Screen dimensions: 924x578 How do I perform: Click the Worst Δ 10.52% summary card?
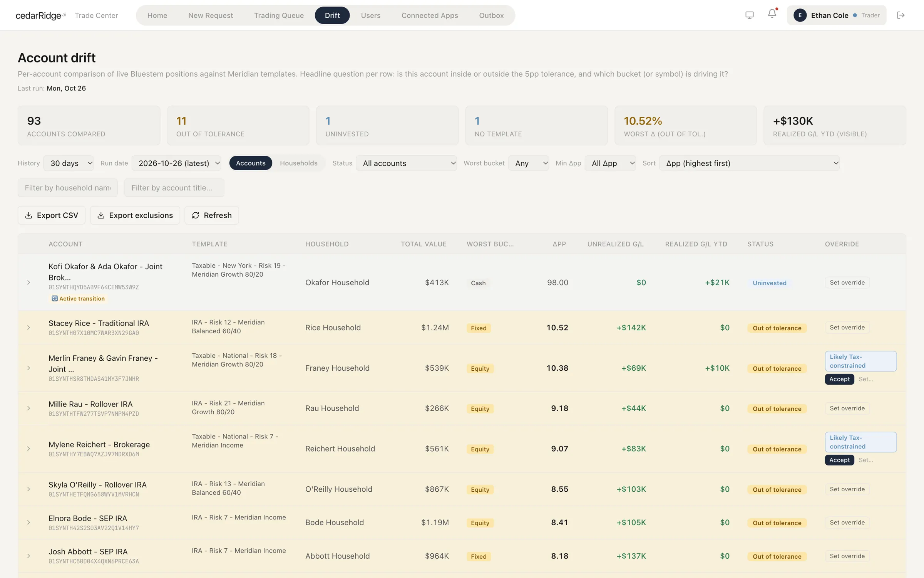686,126
